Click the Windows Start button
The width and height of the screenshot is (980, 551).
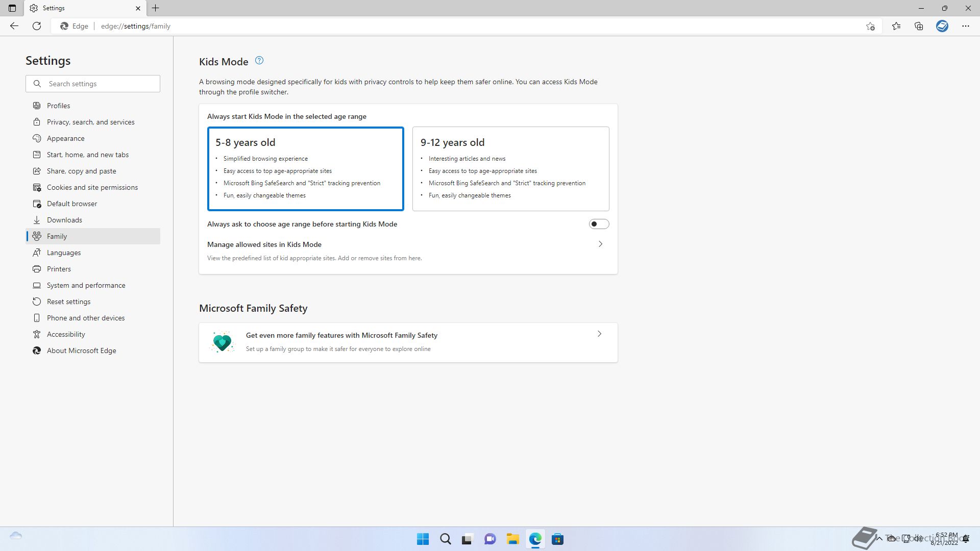[423, 539]
